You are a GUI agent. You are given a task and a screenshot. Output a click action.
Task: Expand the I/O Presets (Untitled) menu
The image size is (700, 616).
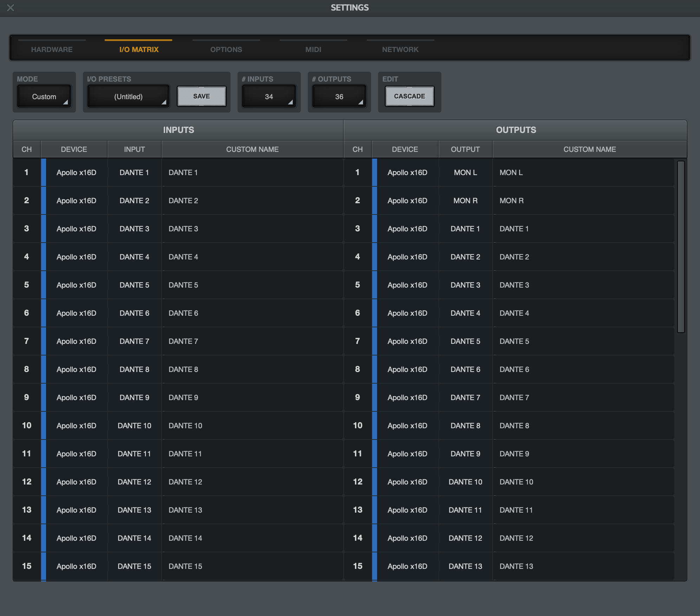(129, 97)
